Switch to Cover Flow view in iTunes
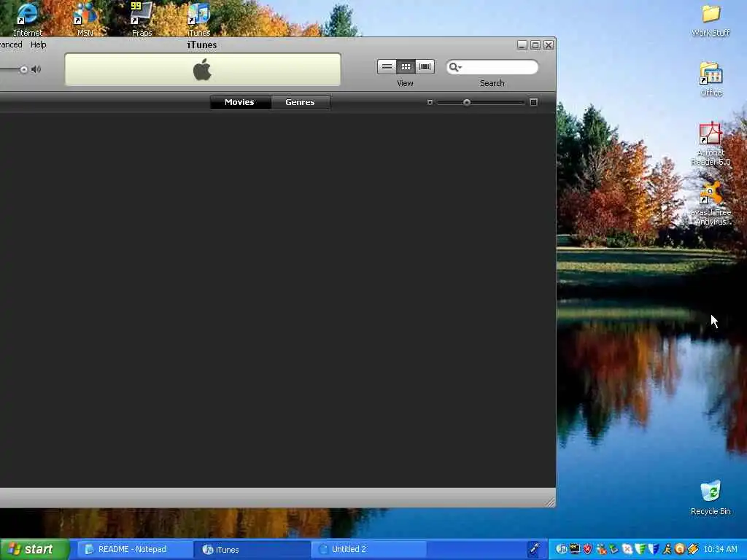 coord(425,66)
